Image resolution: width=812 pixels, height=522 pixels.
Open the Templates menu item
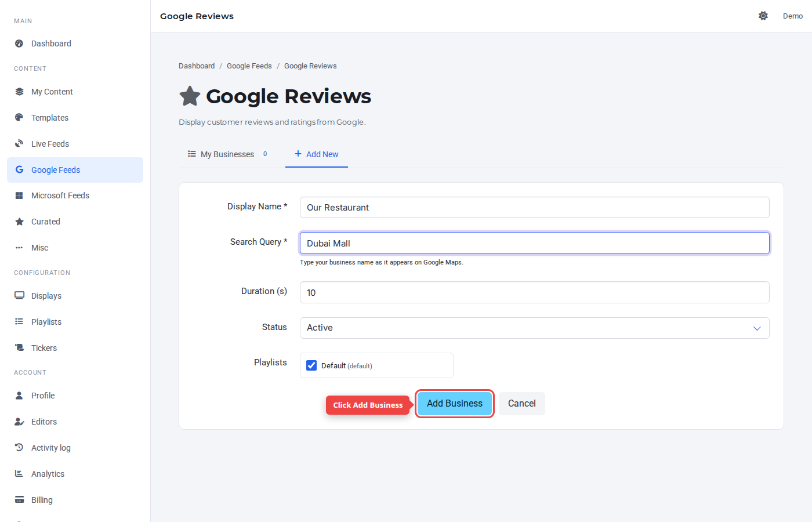tap(75, 118)
